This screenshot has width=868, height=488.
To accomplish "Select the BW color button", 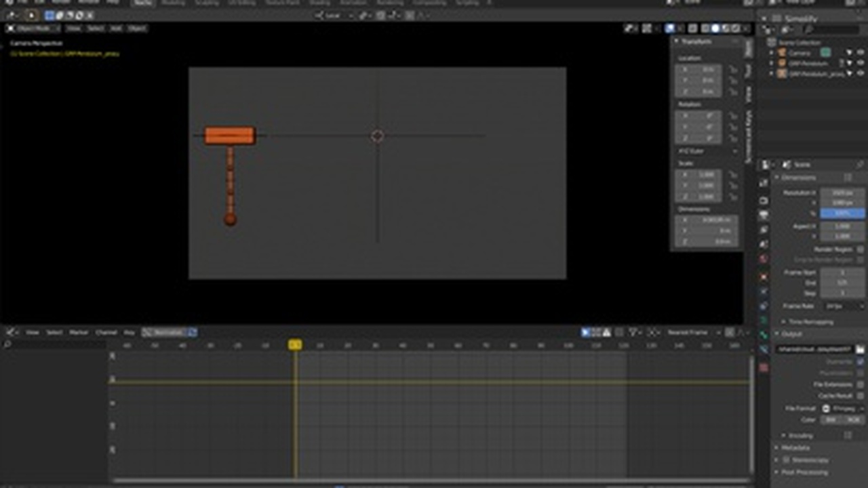I will 831,420.
